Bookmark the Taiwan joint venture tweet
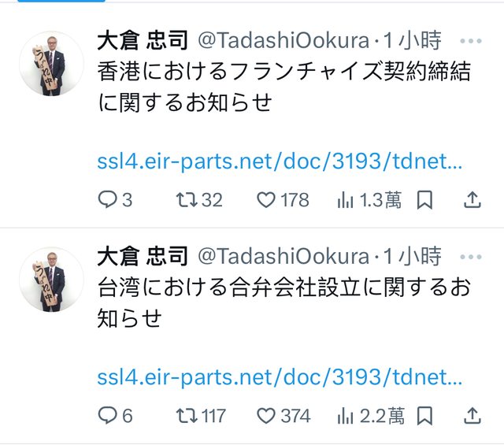Image resolution: width=504 pixels, height=445 pixels. tap(424, 415)
